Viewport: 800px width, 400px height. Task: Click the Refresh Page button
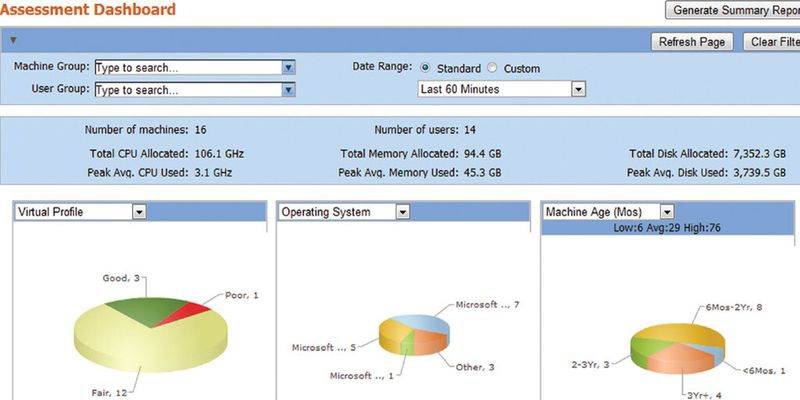(692, 42)
